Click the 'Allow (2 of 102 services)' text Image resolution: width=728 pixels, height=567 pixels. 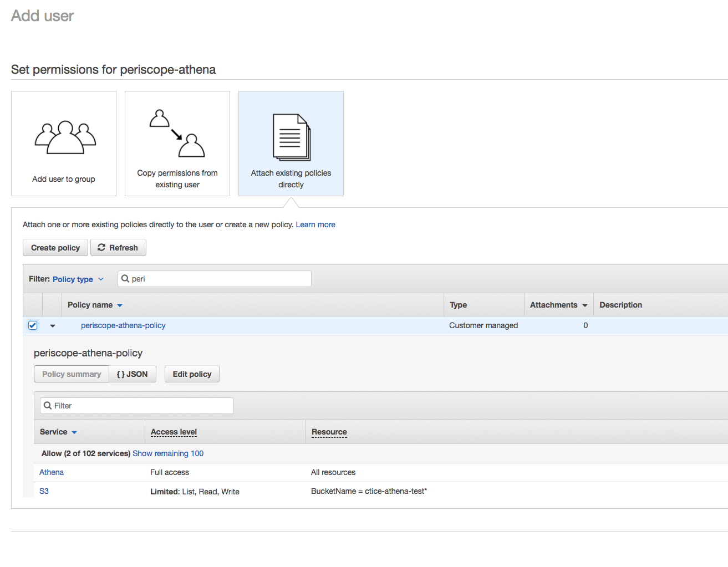click(86, 453)
